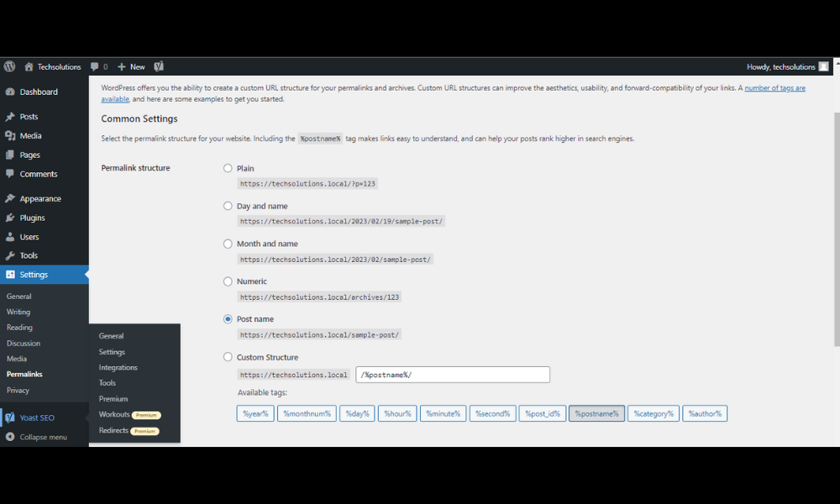Click the Yoast SEO icon in sidebar
Image resolution: width=840 pixels, height=504 pixels.
pyautogui.click(x=10, y=417)
